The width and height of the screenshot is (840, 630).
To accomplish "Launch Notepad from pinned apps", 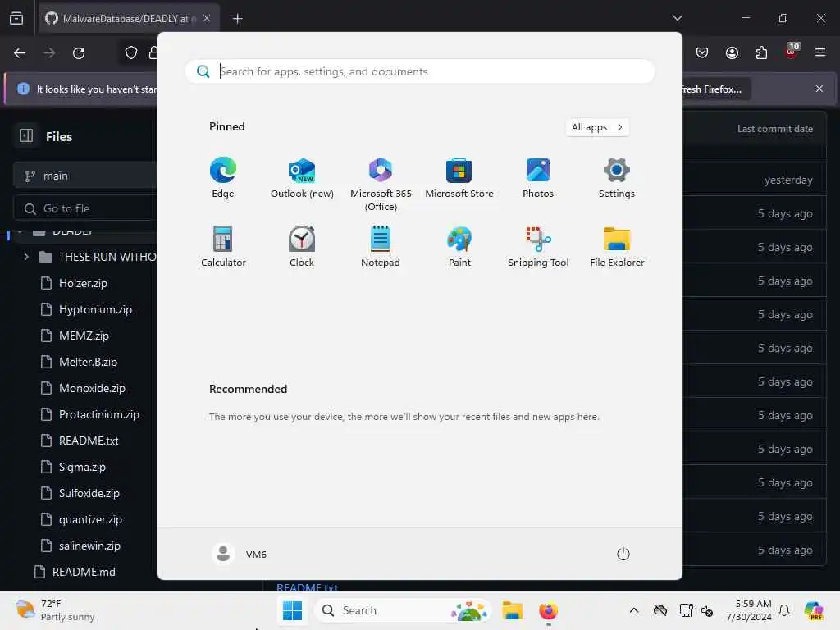I will click(381, 246).
